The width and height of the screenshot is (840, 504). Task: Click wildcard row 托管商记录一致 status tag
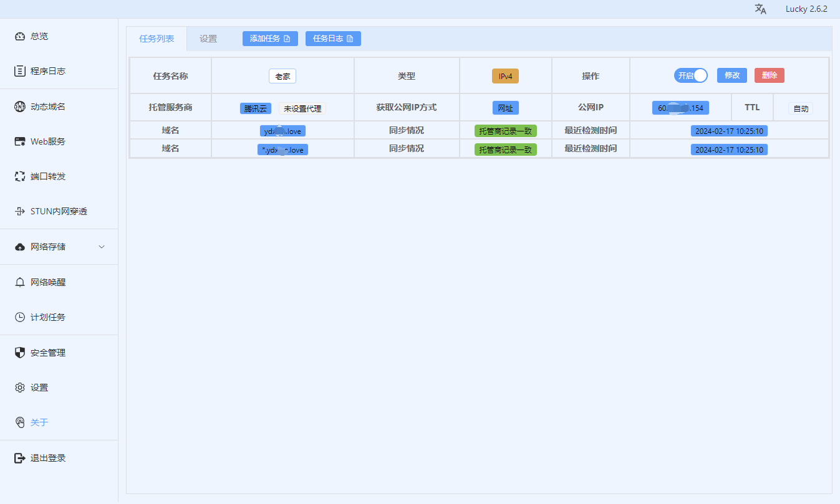pyautogui.click(x=505, y=150)
